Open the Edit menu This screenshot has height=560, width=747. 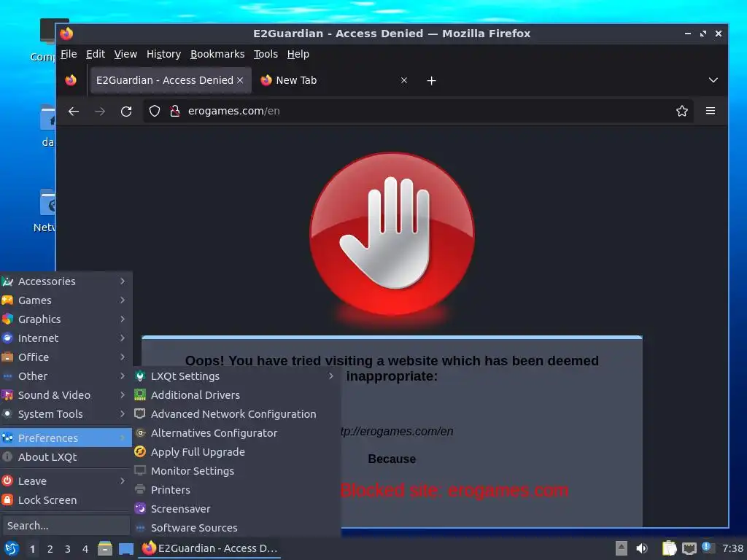coord(96,54)
